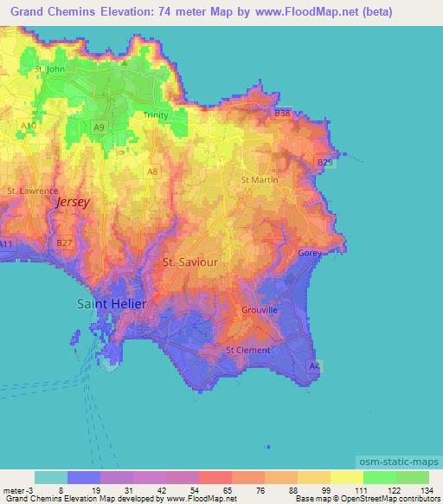443x504 pixels.
Task: Click the peak triangle marker near St. John
Action: tap(125, 63)
